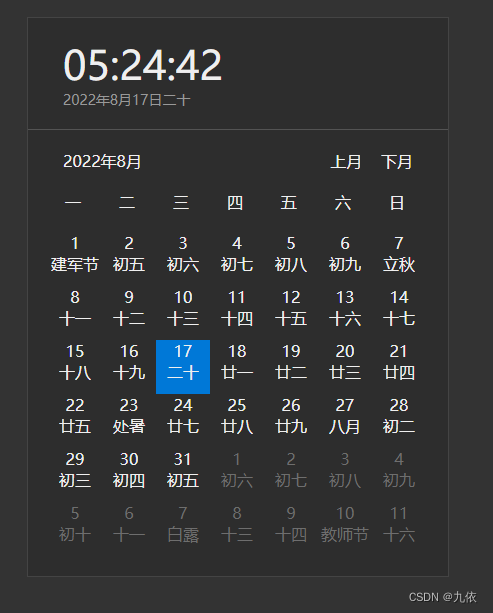Image resolution: width=493 pixels, height=613 pixels.
Task: Choose date 12 十五
Action: pos(290,308)
